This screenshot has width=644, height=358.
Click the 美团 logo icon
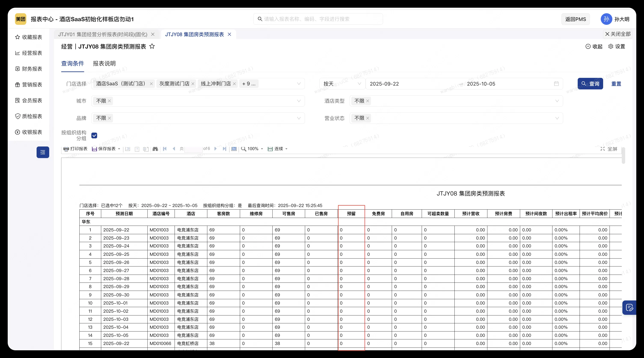click(x=21, y=19)
